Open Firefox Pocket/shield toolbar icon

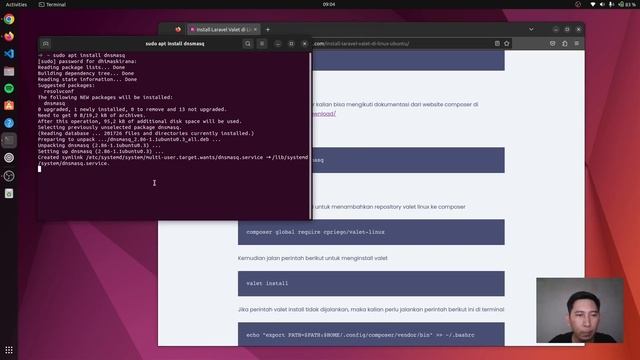pos(552,43)
